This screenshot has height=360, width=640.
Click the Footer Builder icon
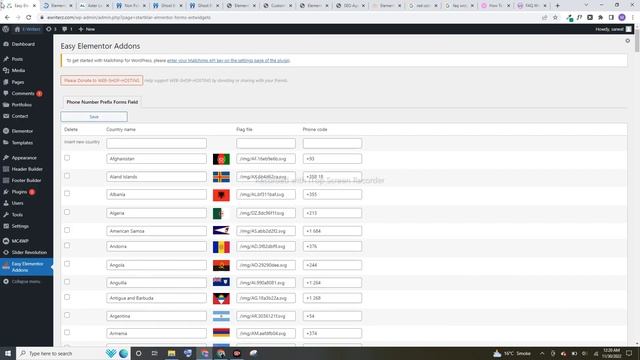[x=6, y=180]
